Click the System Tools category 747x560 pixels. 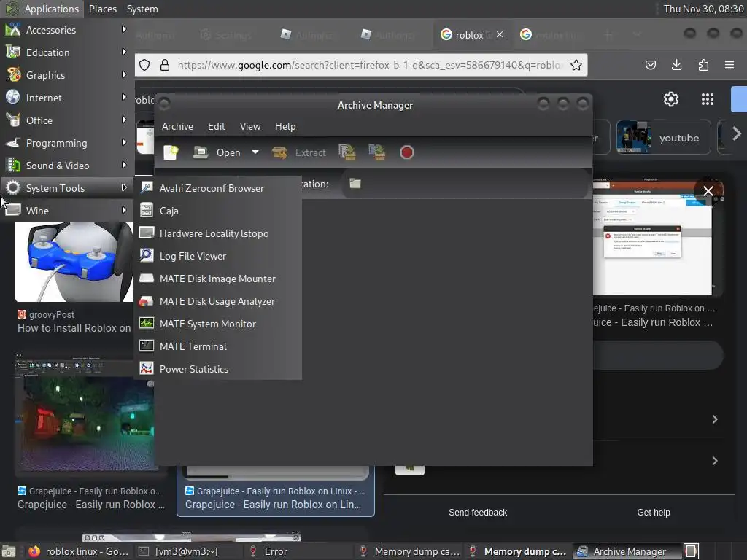click(x=66, y=188)
